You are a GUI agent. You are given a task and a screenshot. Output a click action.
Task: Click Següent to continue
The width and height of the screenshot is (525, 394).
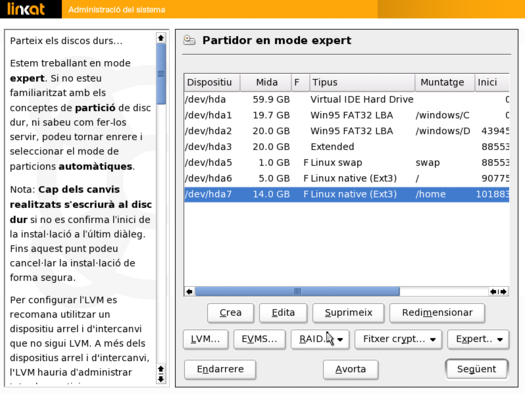pos(477,369)
